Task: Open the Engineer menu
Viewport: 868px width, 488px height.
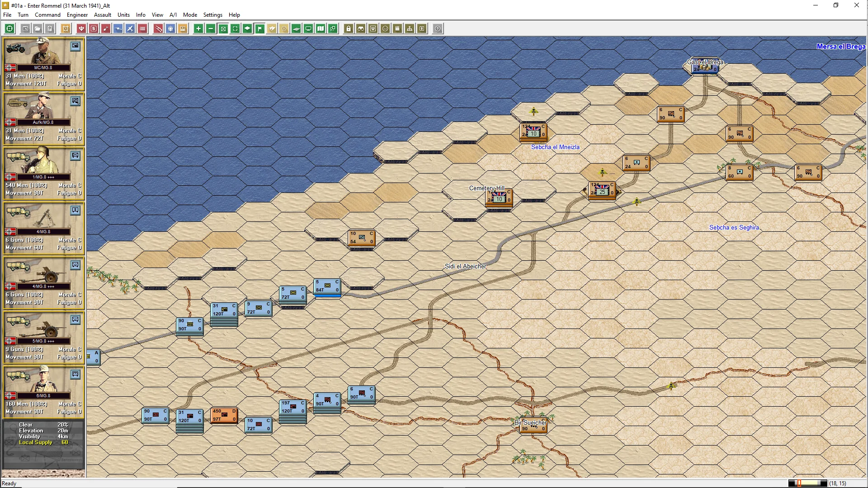Action: [77, 15]
